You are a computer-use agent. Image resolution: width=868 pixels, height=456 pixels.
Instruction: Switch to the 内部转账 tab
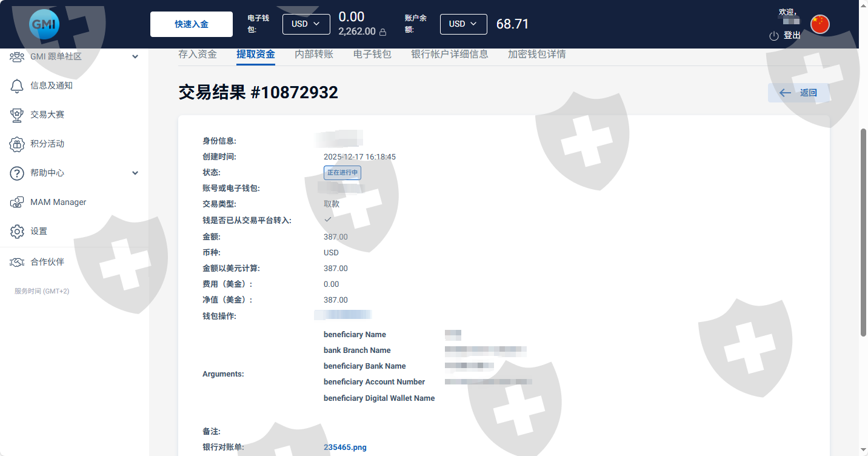pyautogui.click(x=314, y=54)
